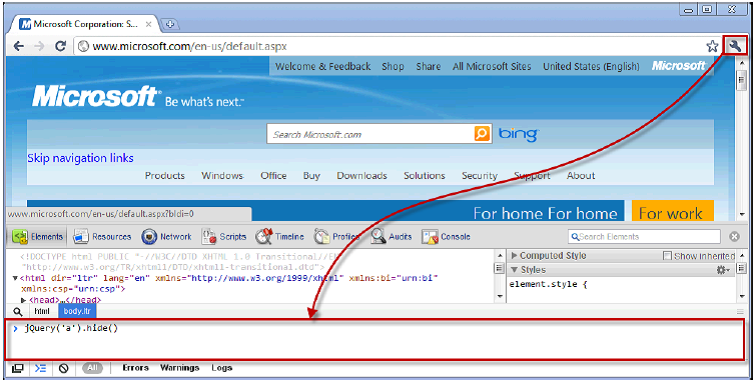
Task: Filter console by Errors
Action: point(135,368)
